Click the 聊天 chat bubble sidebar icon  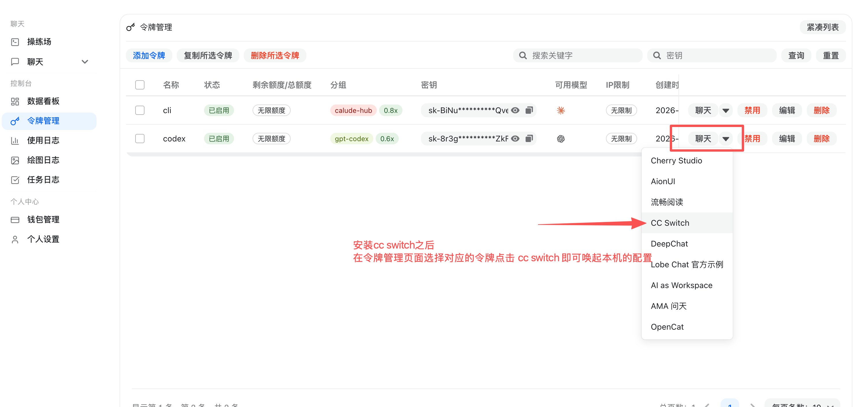click(15, 61)
